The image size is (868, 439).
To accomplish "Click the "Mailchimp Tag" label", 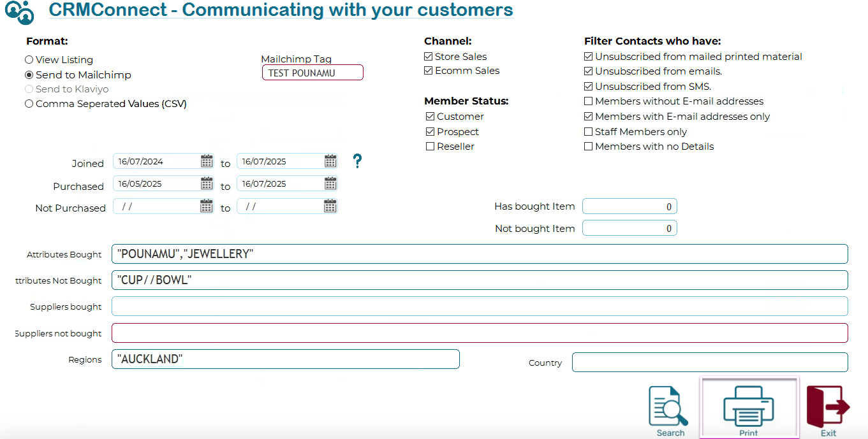I will point(297,59).
